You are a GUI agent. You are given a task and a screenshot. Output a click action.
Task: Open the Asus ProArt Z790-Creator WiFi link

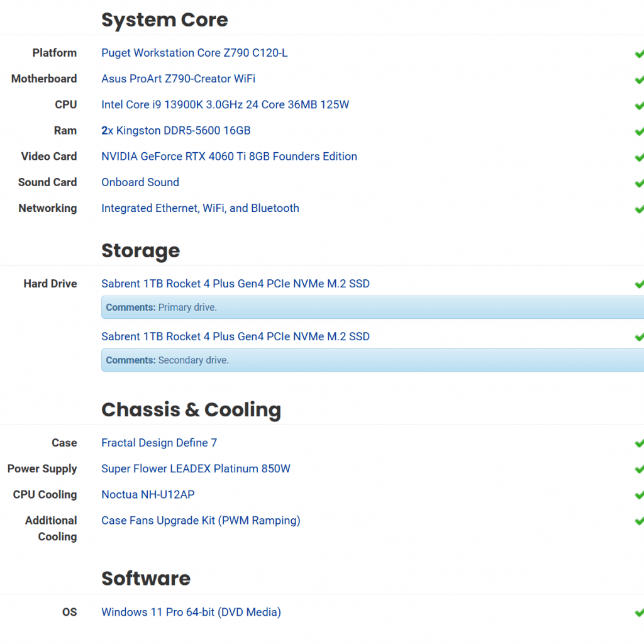178,79
